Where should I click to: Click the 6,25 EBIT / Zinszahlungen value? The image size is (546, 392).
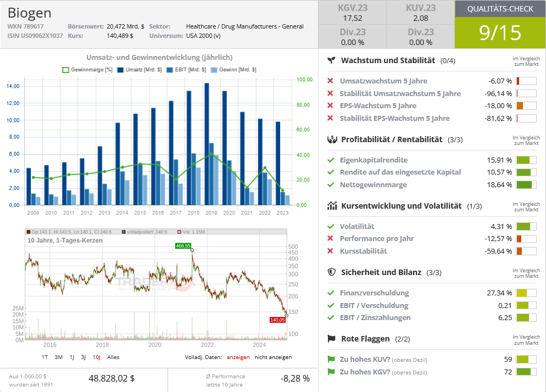(x=505, y=318)
